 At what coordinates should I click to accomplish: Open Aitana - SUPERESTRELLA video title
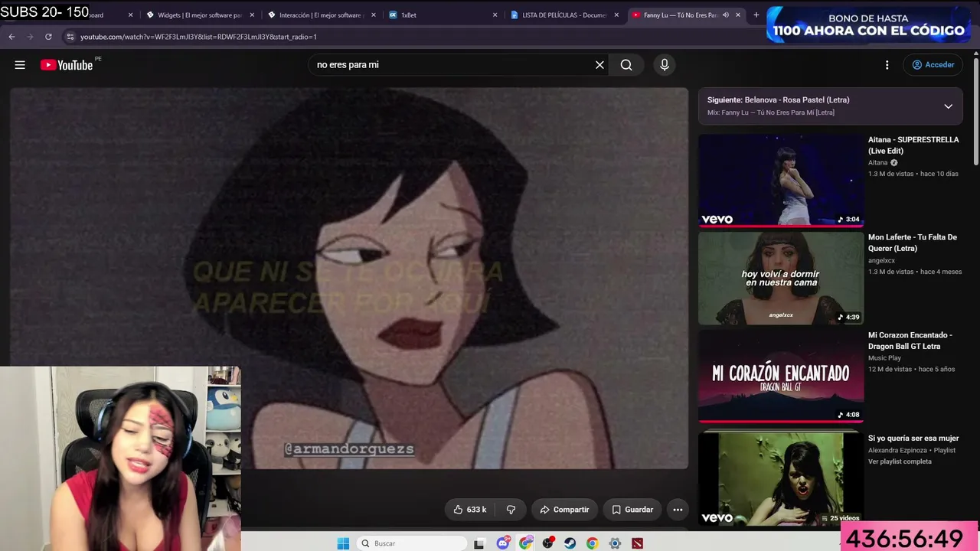913,145
